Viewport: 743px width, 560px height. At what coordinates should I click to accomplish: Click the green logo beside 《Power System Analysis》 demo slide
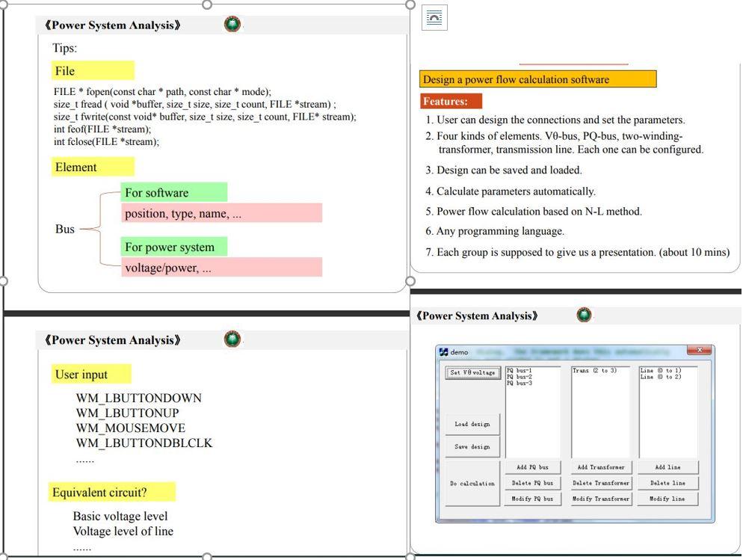coord(582,315)
